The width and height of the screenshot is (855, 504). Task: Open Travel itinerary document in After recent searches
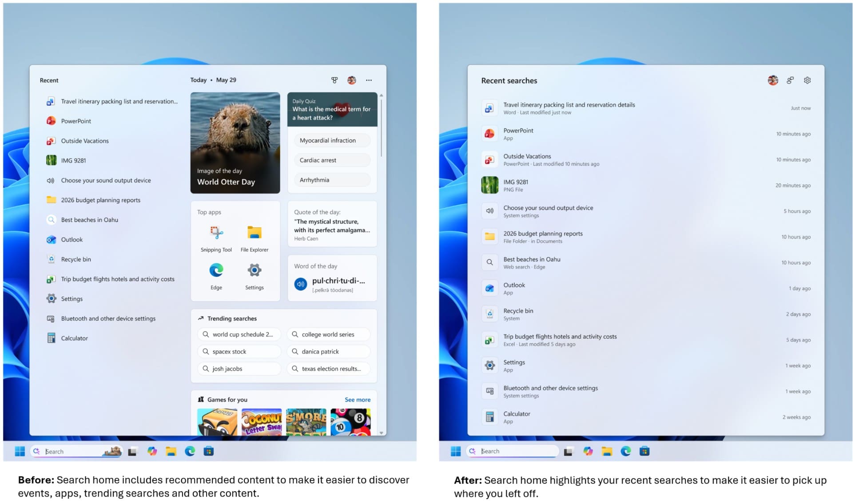(x=646, y=108)
